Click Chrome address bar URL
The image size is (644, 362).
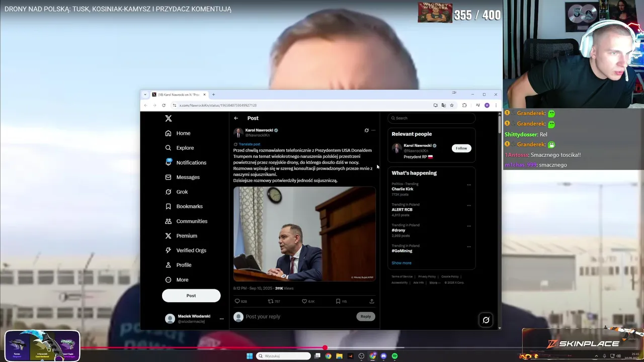(x=218, y=106)
